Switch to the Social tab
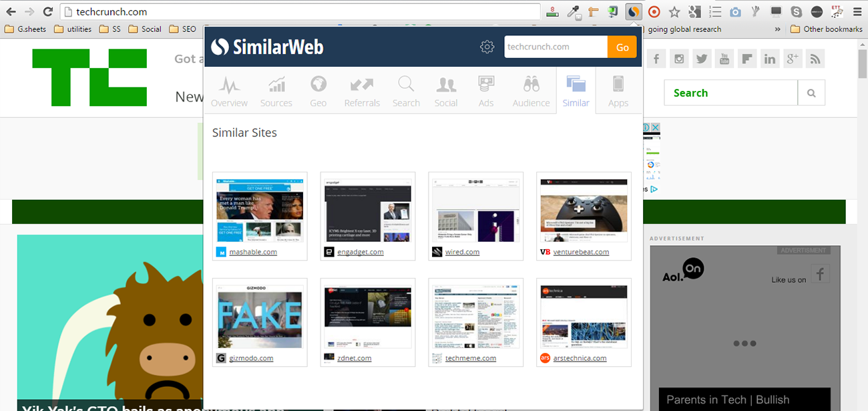The width and height of the screenshot is (868, 411). (x=446, y=91)
